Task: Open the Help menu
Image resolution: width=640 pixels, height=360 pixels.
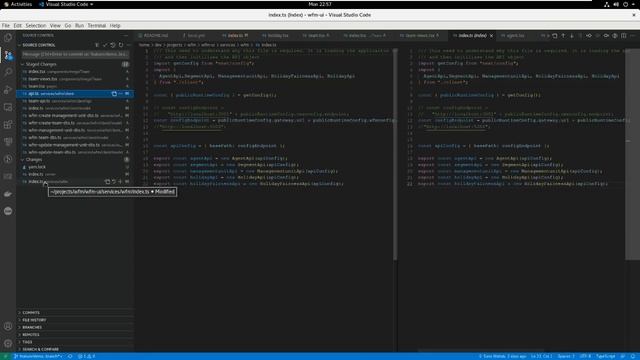Action: click(115, 25)
